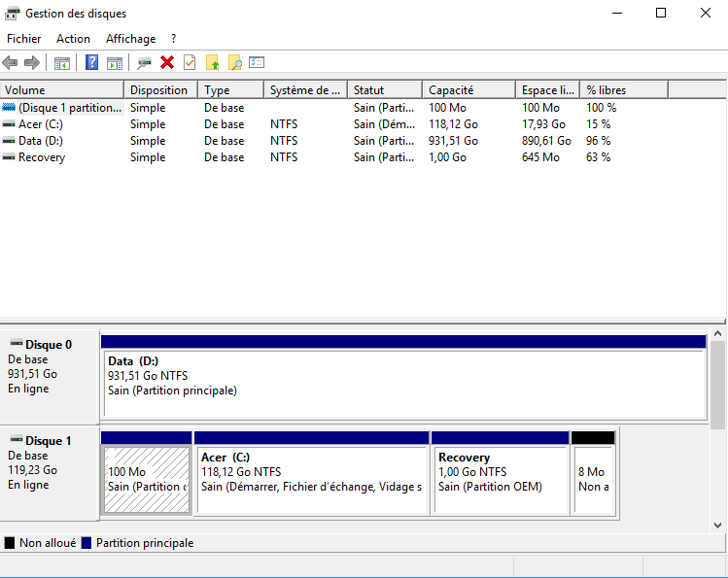Click the scroll up arrow of disk pane
The image size is (728, 578).
tap(717, 333)
